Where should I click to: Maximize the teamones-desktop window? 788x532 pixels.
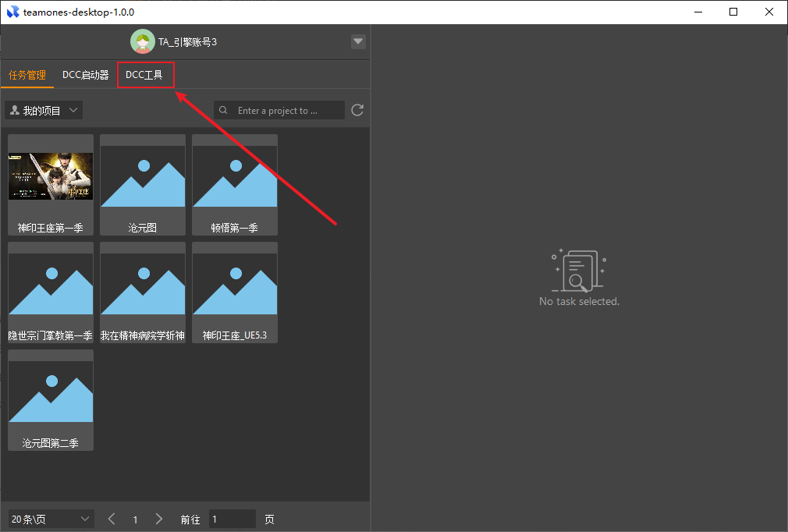(x=733, y=12)
